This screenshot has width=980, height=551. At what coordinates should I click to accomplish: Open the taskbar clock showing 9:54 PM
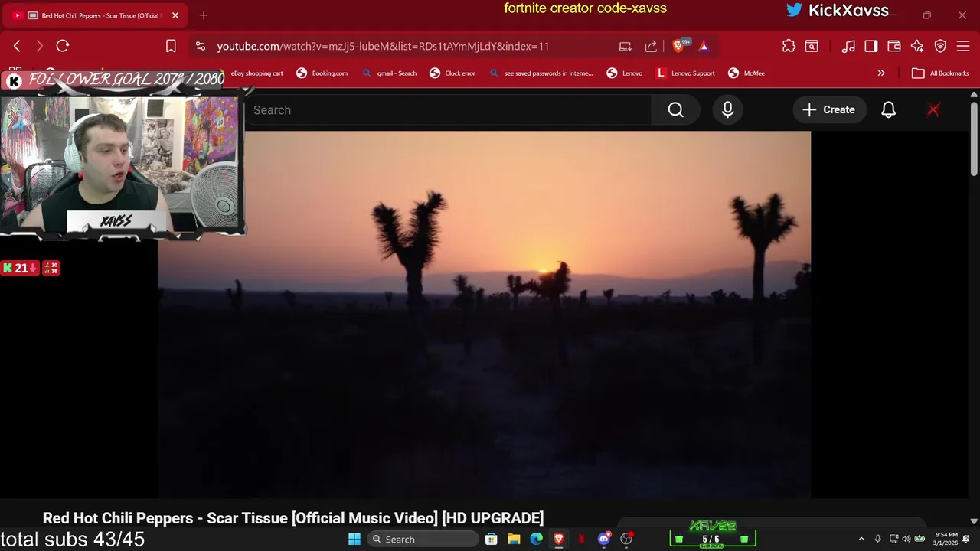946,540
